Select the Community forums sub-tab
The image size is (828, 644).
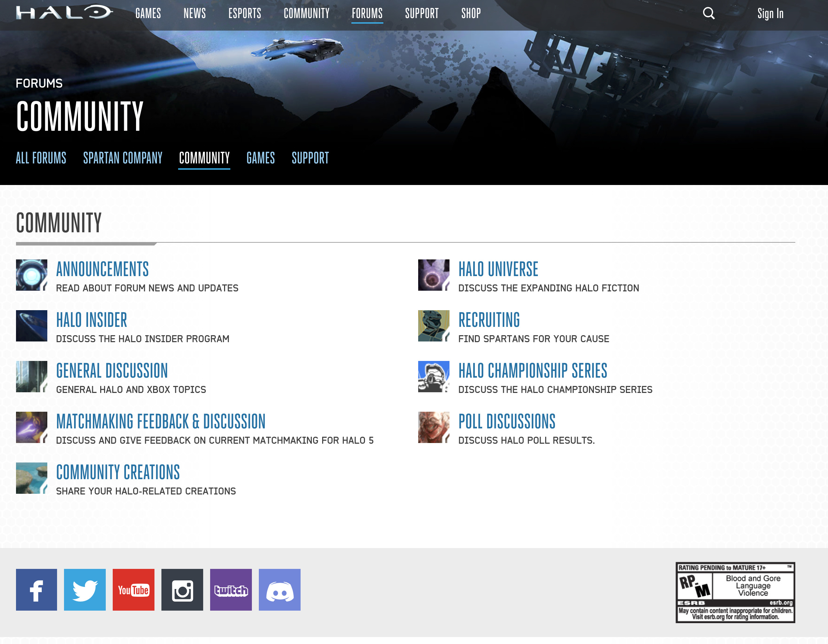204,158
